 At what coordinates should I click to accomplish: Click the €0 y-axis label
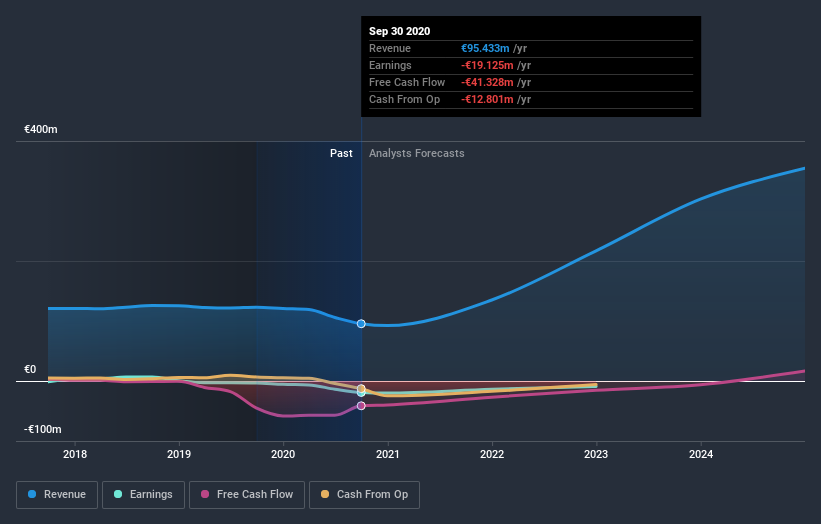click(x=30, y=370)
